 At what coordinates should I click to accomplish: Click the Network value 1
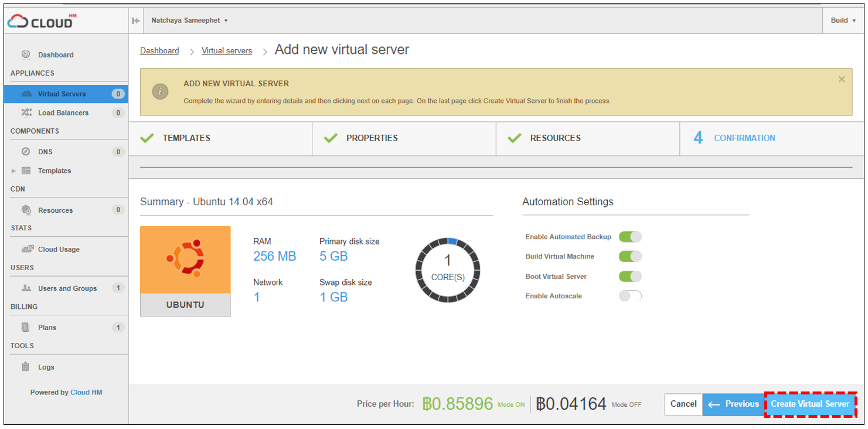[257, 297]
